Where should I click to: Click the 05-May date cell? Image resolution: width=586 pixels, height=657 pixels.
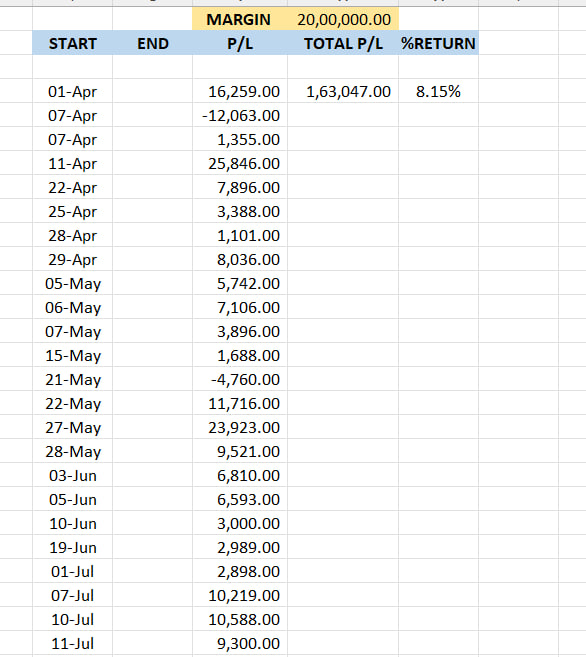pos(72,283)
